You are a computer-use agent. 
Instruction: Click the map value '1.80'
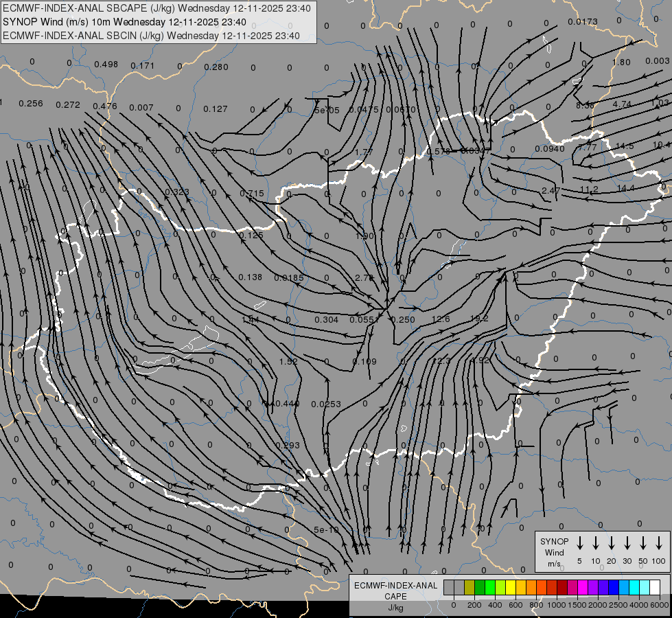tap(621, 62)
